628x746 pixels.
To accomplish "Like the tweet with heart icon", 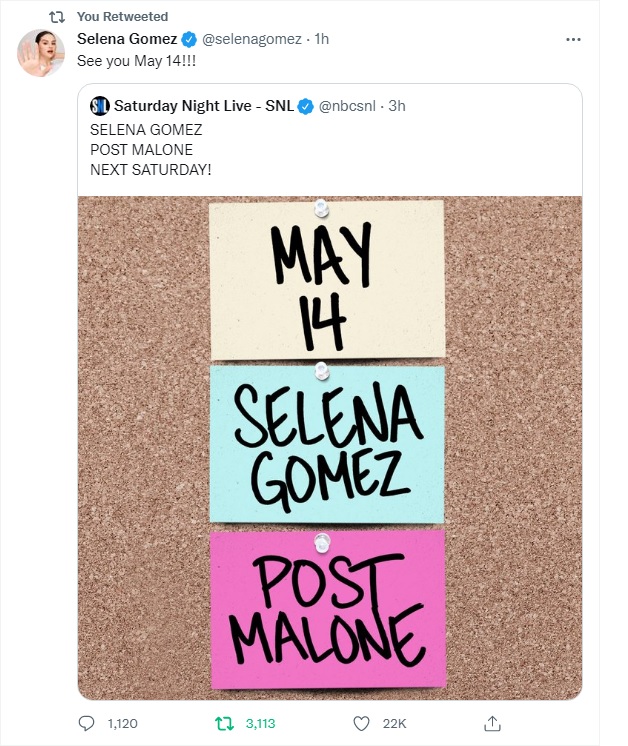I will click(x=362, y=722).
